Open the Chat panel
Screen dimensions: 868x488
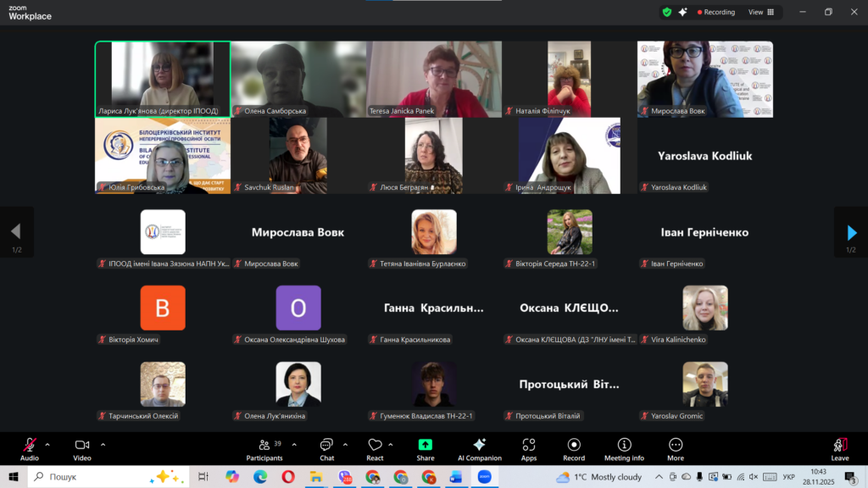click(x=326, y=448)
